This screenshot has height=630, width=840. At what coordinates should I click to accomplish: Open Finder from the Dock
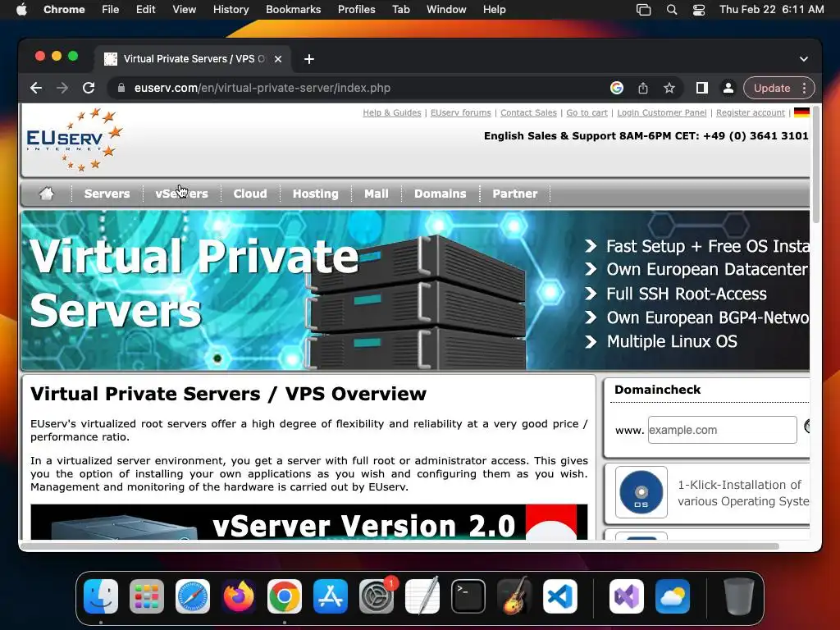click(x=101, y=596)
